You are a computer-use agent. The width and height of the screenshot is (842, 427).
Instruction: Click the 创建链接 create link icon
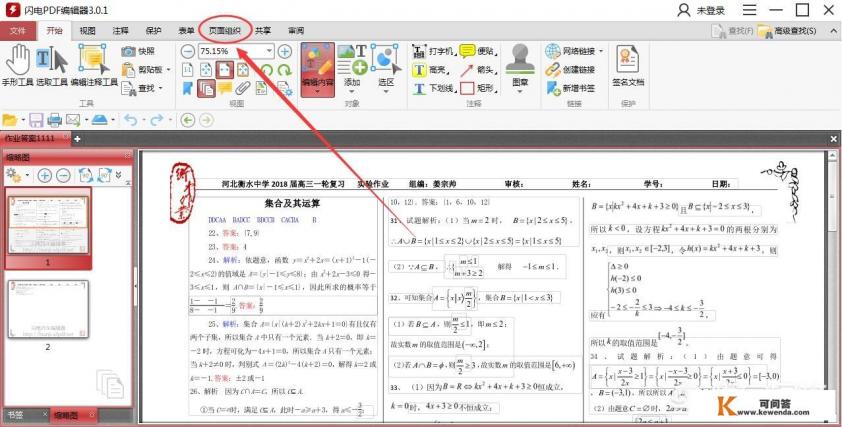[x=571, y=70]
